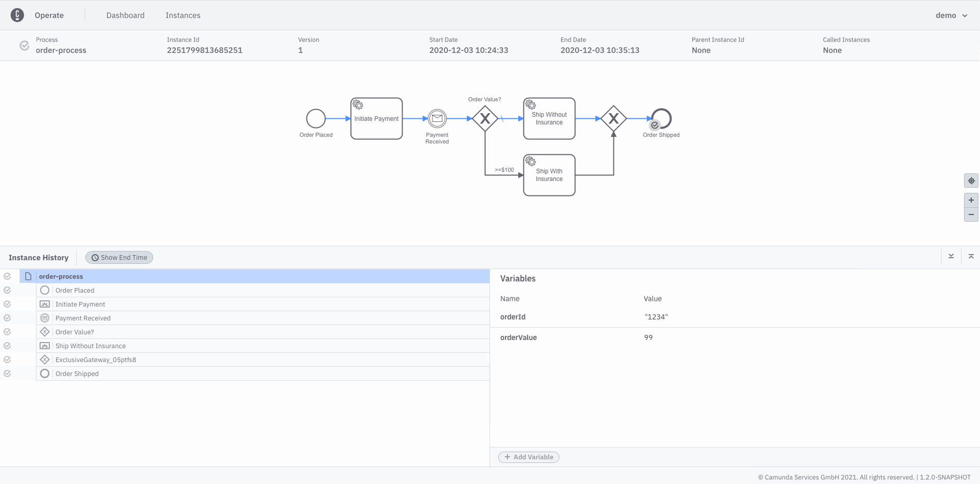Screen dimensions: 980x484
Task: Select the Payment Received message event icon
Action: coord(45,317)
